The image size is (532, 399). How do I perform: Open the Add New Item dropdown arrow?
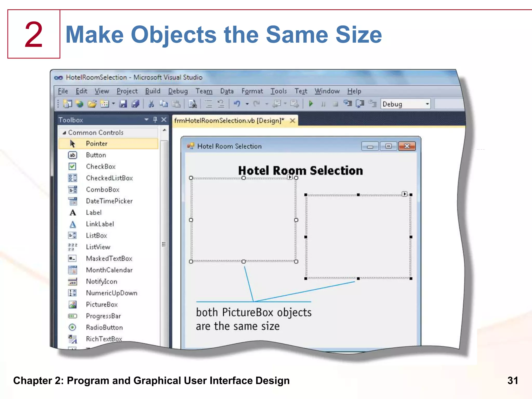(x=113, y=104)
